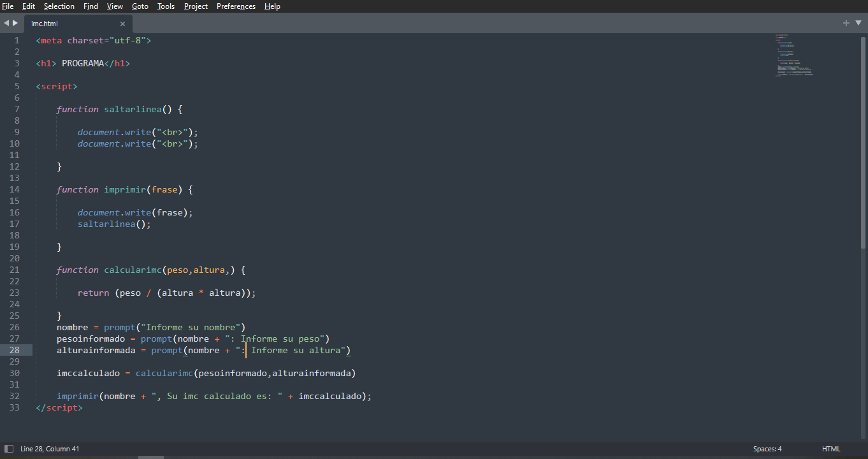
Task: Open the Help menu
Action: point(272,6)
